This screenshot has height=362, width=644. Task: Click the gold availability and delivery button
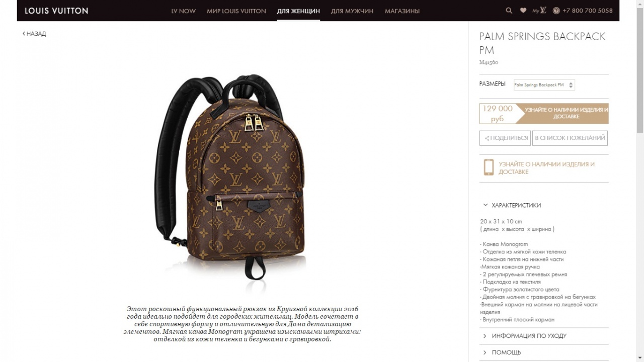click(x=567, y=113)
